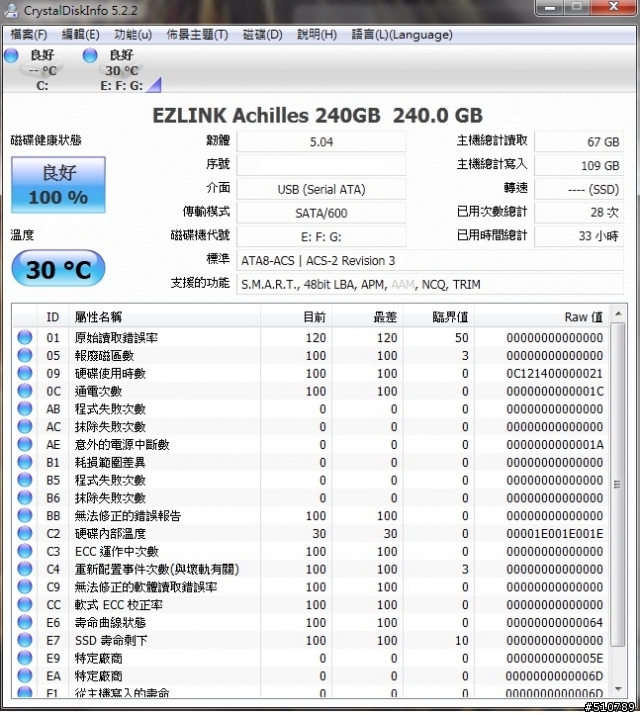Open the 磁碟(D) menu
Viewport: 640px width, 715px height.
[263, 35]
